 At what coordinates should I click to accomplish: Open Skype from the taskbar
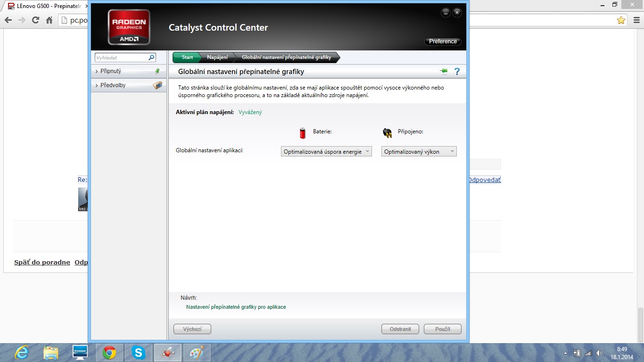click(139, 353)
